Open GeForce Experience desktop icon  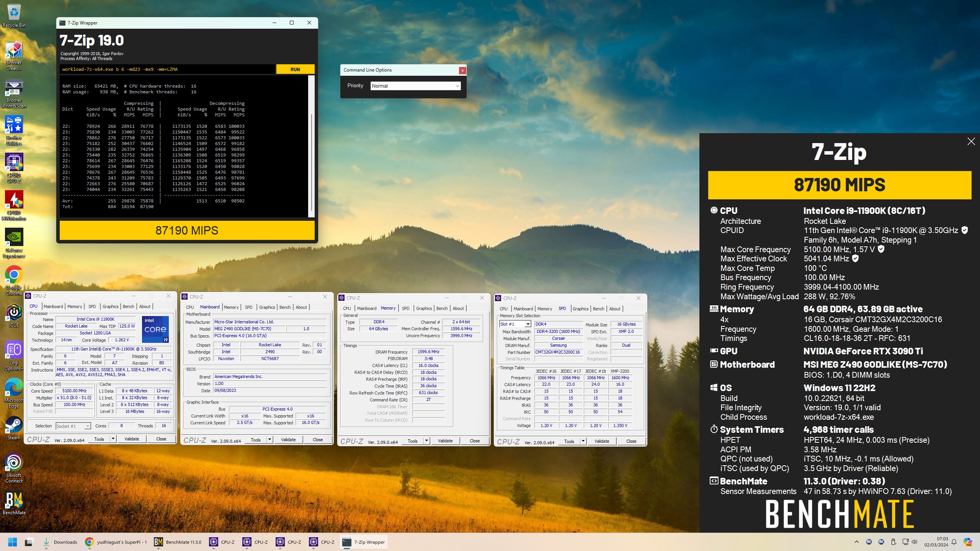click(14, 243)
